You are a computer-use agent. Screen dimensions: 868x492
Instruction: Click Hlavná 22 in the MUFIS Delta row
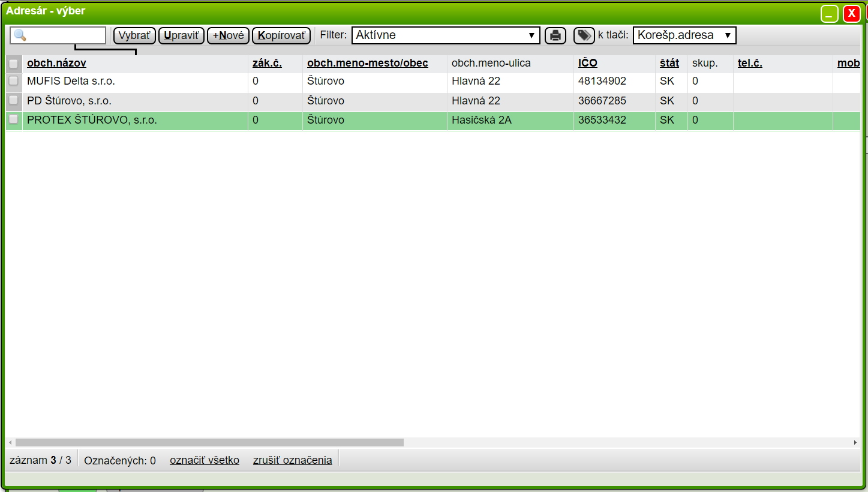coord(476,81)
